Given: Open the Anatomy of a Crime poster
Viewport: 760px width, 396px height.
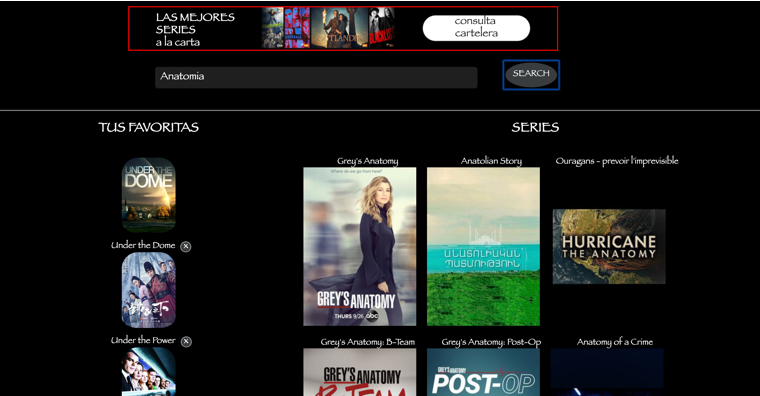Looking at the screenshot, I should (x=607, y=372).
